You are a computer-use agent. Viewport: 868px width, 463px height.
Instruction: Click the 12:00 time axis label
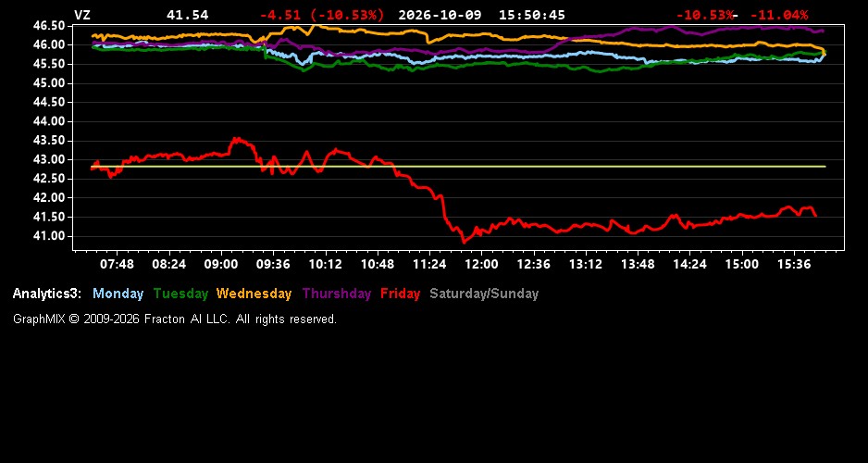(x=481, y=265)
